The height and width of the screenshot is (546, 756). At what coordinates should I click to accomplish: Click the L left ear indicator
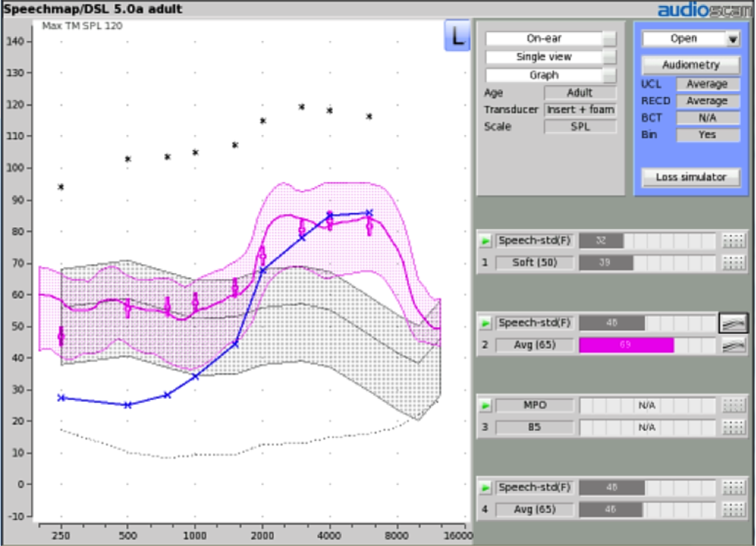pos(456,35)
